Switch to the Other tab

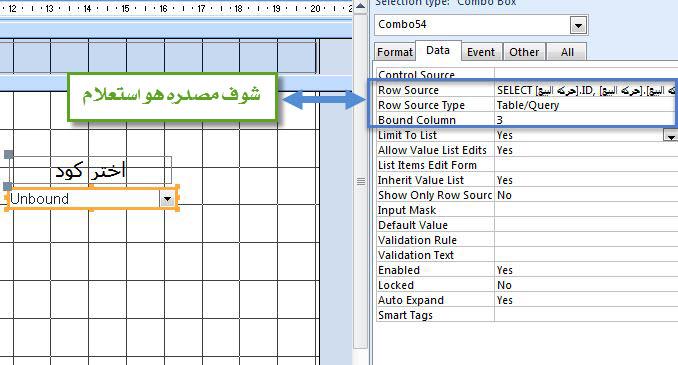(524, 52)
